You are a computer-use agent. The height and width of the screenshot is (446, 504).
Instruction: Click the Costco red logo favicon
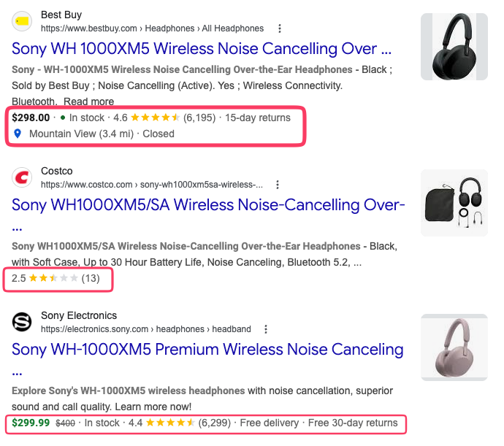(x=22, y=177)
